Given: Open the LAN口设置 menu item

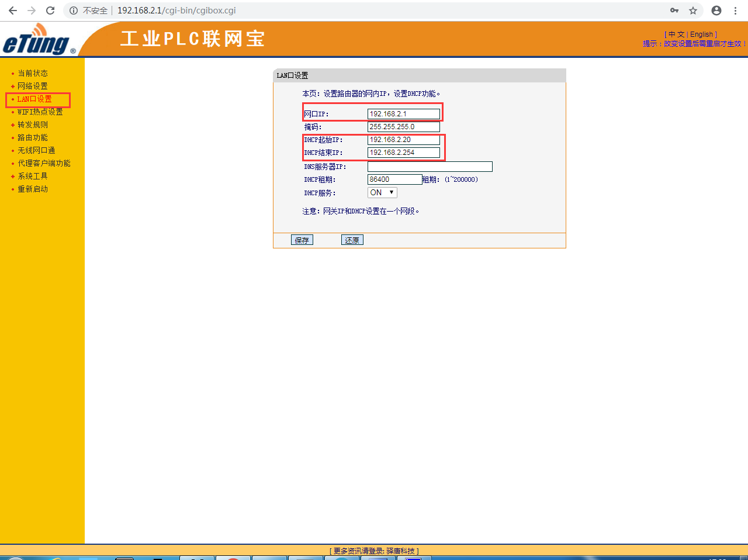Looking at the screenshot, I should click(x=34, y=99).
